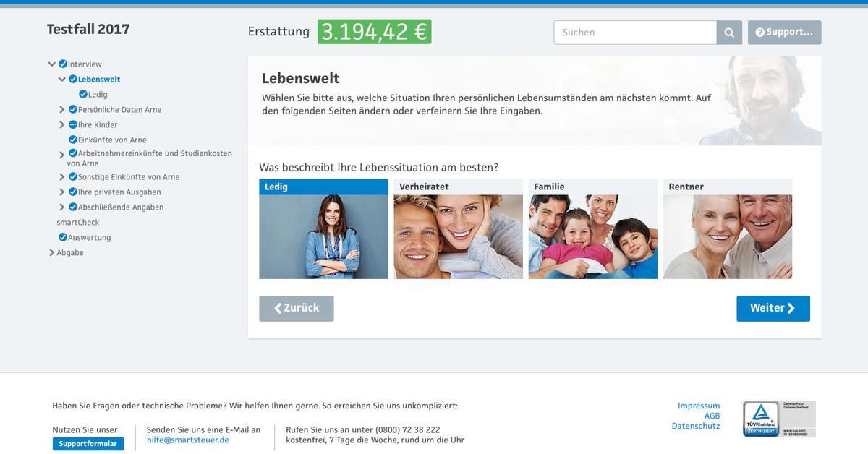Click the checkmark icon beside Auswertung
The width and height of the screenshot is (868, 454).
pyautogui.click(x=63, y=238)
